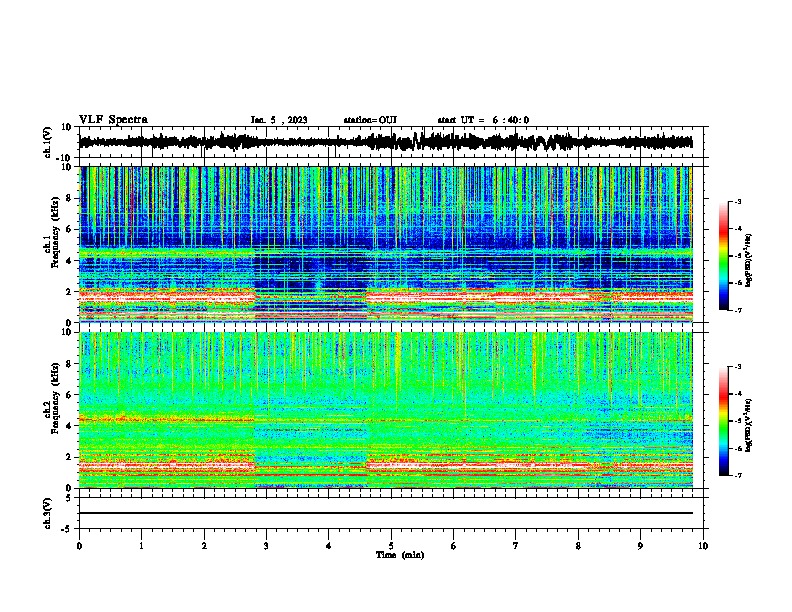Viewport: 792px width, 612px height.
Task: Click the "ch.1(V)" axis label
Action: pyautogui.click(x=48, y=142)
